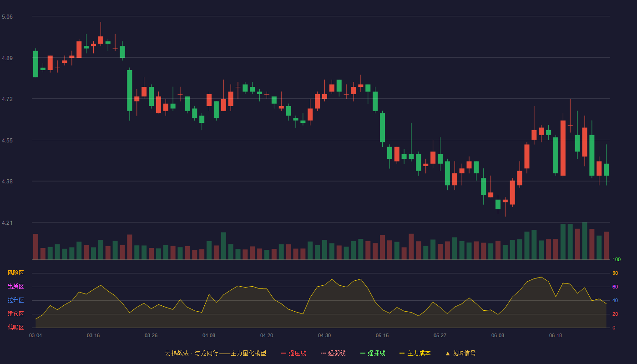Click the 4.55 price axis label
This screenshot has width=637, height=364.
point(7,141)
